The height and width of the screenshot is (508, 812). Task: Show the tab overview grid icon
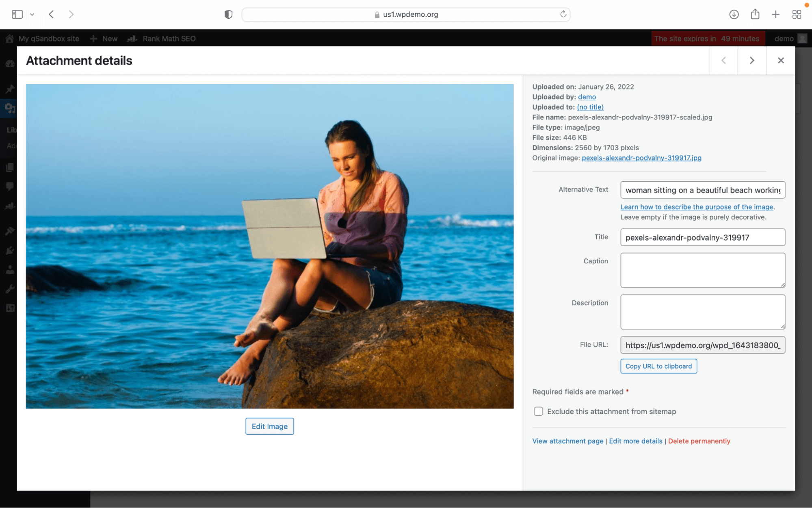click(x=797, y=14)
